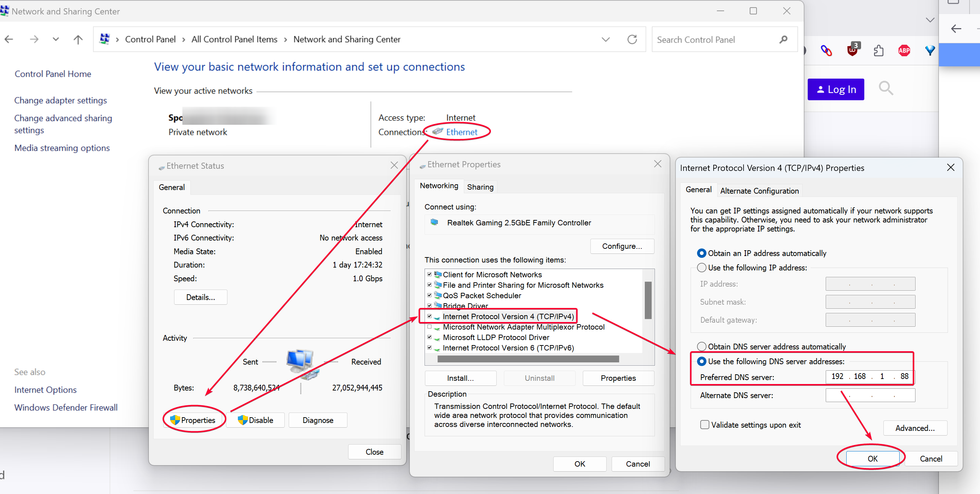The width and height of the screenshot is (980, 494).
Task: Toggle Client for Microsoft Networks checkbox
Action: 430,274
